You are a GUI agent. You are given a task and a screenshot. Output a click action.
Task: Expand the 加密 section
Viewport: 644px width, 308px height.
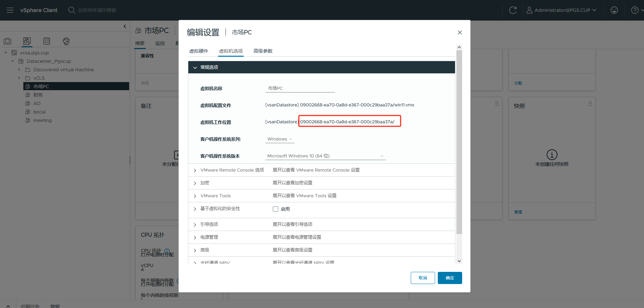[x=195, y=183]
